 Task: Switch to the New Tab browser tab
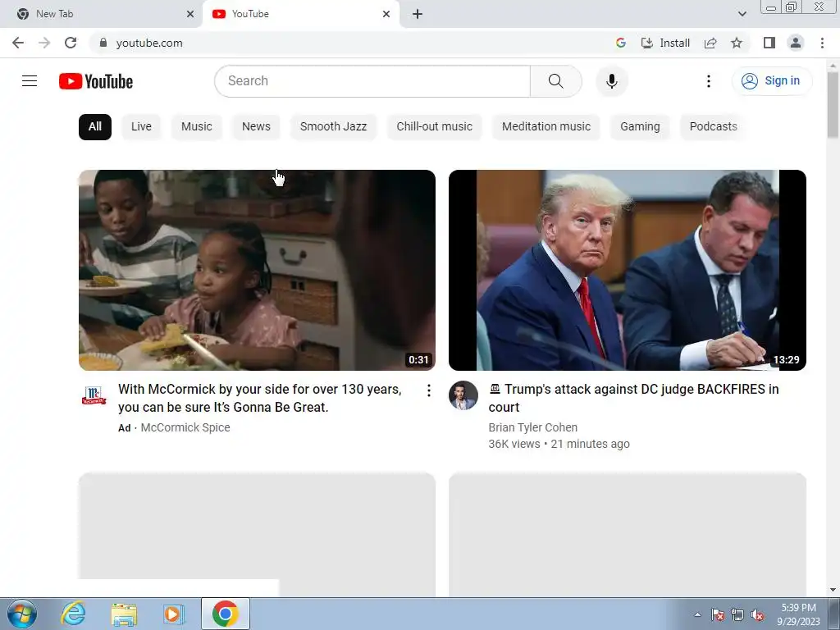tap(101, 15)
